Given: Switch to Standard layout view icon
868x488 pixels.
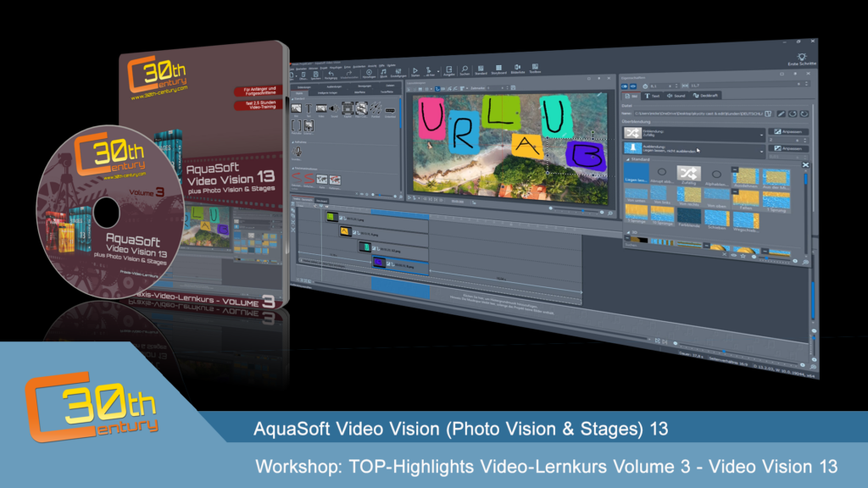Looking at the screenshot, I should click(x=481, y=68).
